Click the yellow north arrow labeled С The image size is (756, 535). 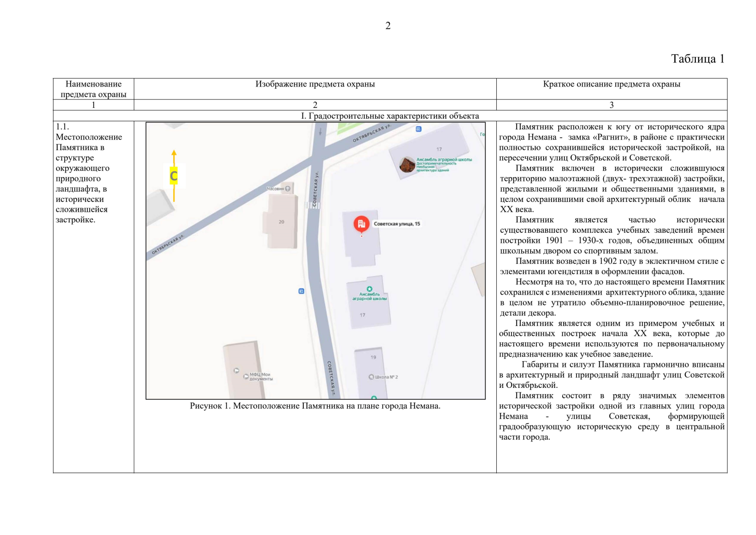pyautogui.click(x=174, y=176)
